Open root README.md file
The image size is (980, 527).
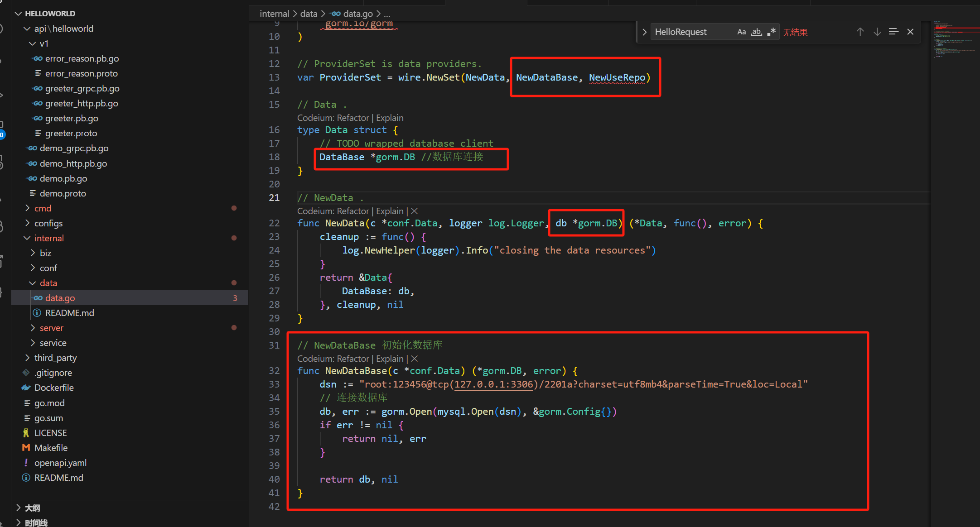(x=58, y=478)
